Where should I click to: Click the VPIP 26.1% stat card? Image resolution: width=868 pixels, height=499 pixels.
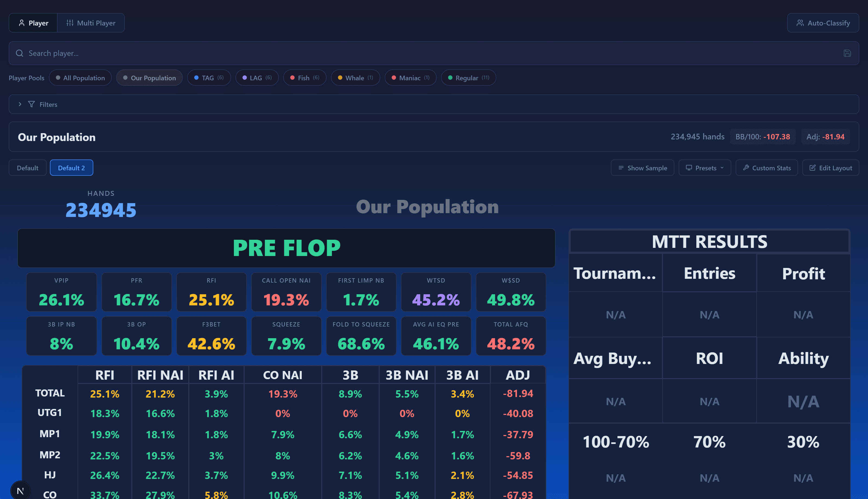pos(61,292)
